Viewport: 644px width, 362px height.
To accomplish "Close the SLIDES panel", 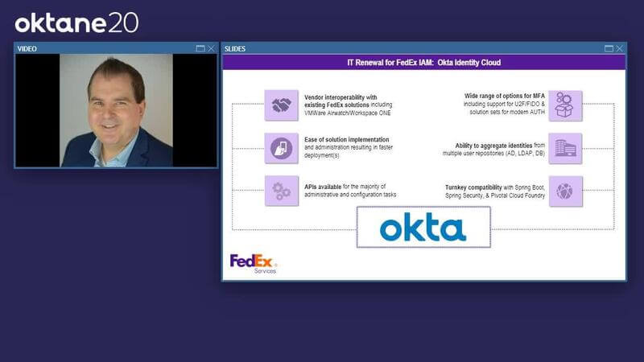I will point(619,48).
